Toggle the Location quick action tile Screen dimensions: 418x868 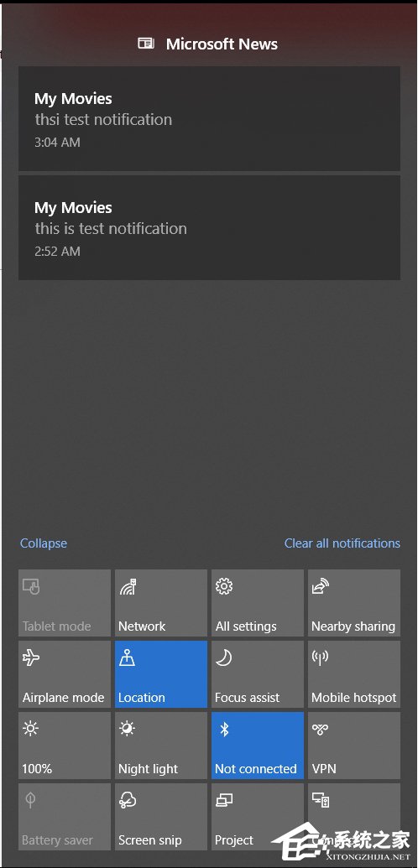click(x=161, y=673)
